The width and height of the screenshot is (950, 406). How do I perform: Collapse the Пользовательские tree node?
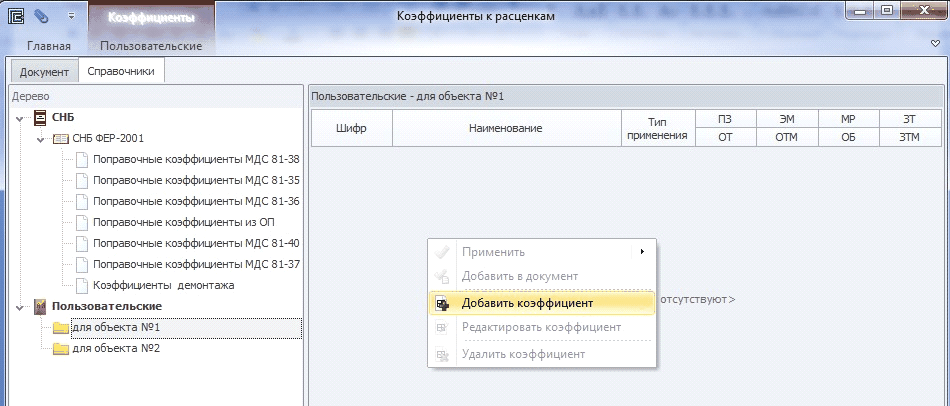pos(19,306)
